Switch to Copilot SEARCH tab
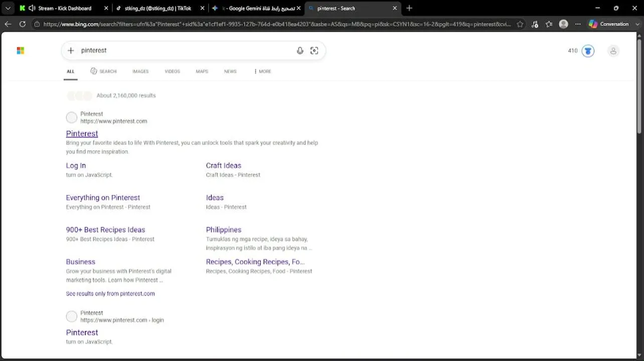This screenshot has height=361, width=644. coord(103,72)
